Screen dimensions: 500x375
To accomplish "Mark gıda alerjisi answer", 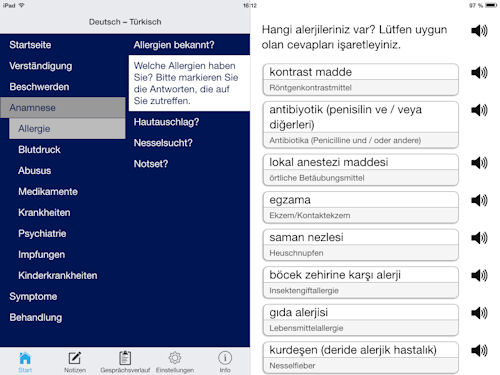I will tap(360, 320).
